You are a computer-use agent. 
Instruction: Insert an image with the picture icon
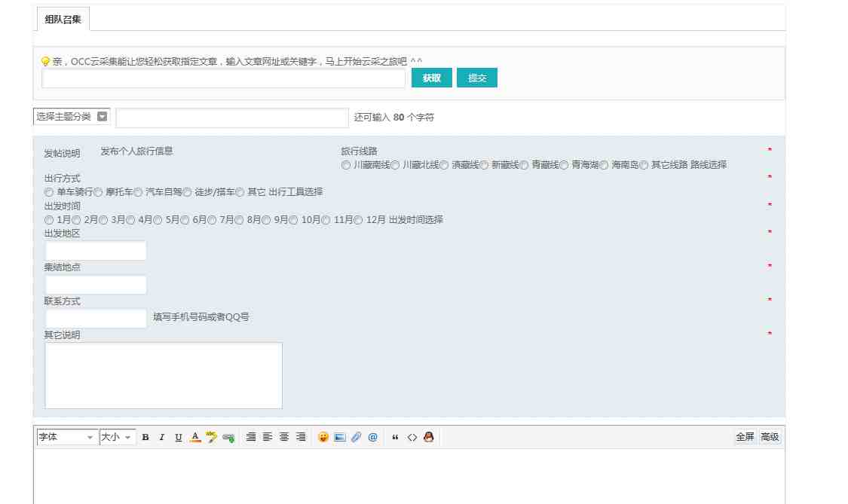pos(340,437)
